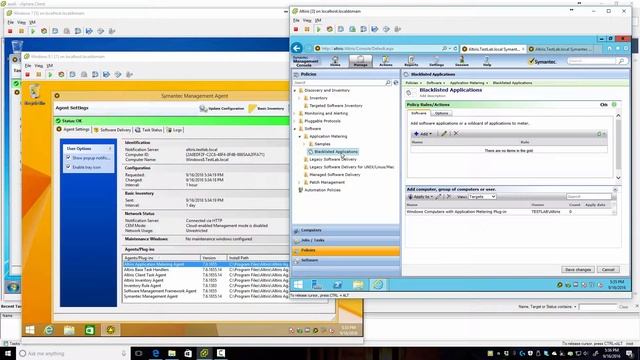
Task: Click the Altiris VM reset icon
Action: pyautogui.click(x=329, y=29)
